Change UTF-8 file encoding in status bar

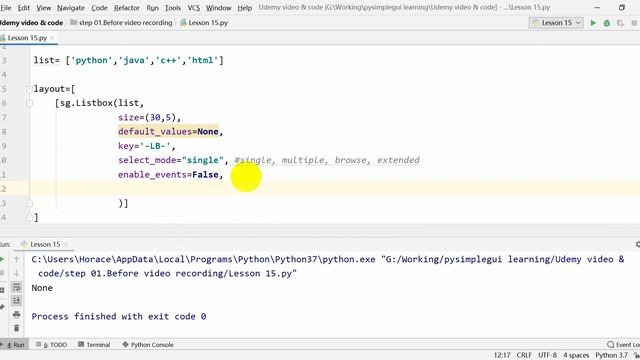point(547,355)
